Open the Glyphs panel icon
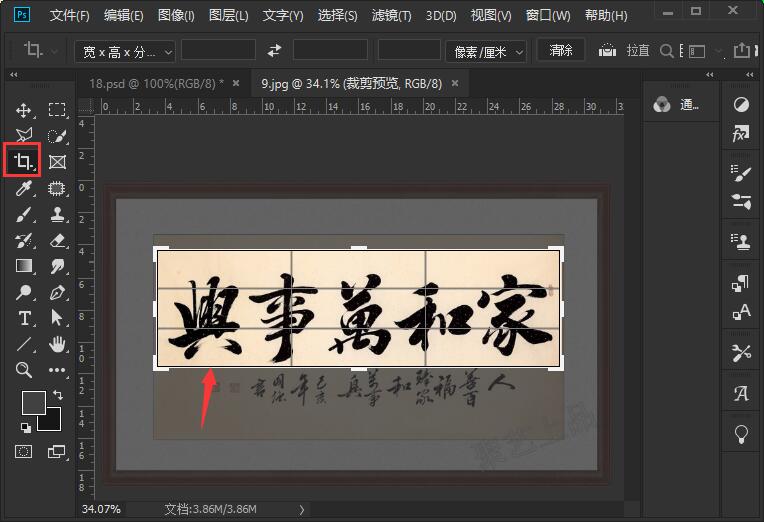The image size is (764, 522). point(741,393)
